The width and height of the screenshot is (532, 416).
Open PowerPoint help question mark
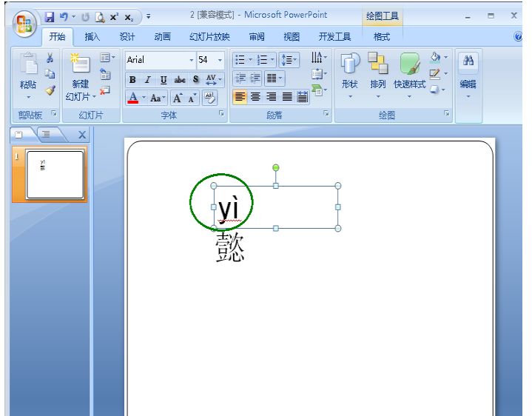pos(518,36)
